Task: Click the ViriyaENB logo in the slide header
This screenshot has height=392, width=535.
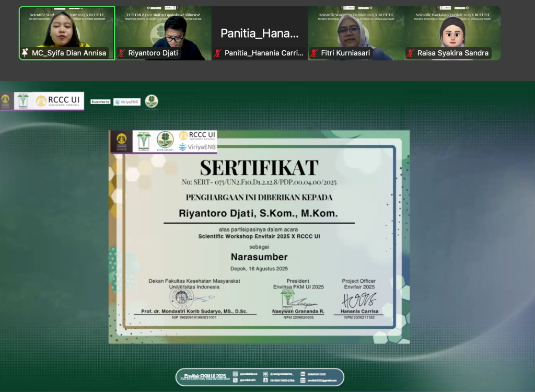Action: pyautogui.click(x=127, y=102)
